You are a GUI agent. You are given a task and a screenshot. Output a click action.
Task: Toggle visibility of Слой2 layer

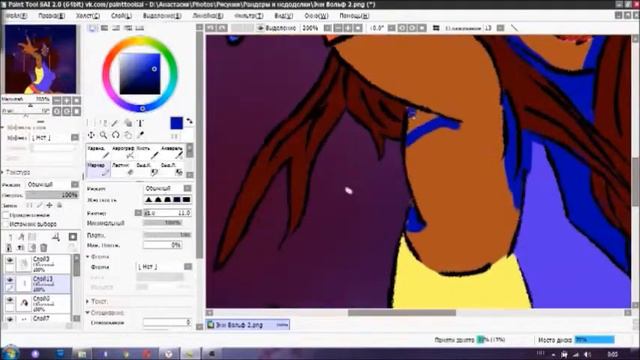point(10,300)
